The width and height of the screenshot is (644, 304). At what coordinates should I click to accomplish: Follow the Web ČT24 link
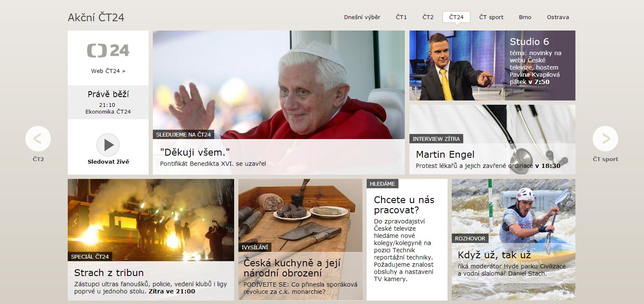coord(108,72)
